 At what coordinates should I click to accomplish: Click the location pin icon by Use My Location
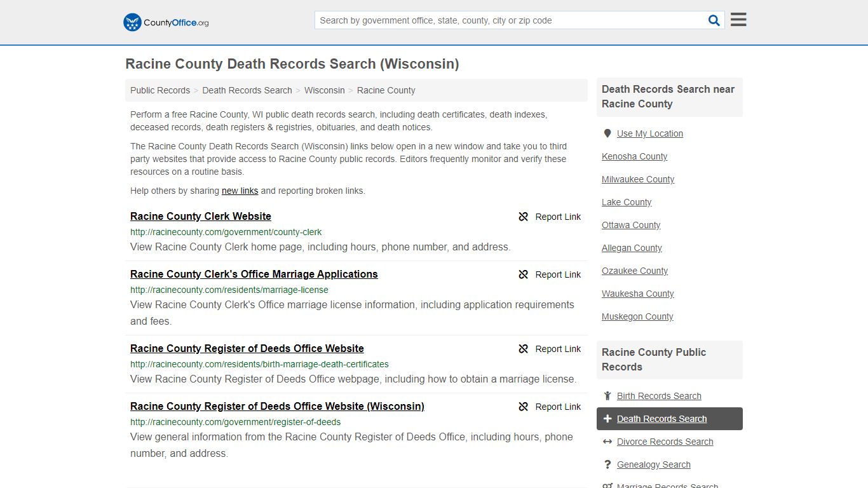click(607, 133)
